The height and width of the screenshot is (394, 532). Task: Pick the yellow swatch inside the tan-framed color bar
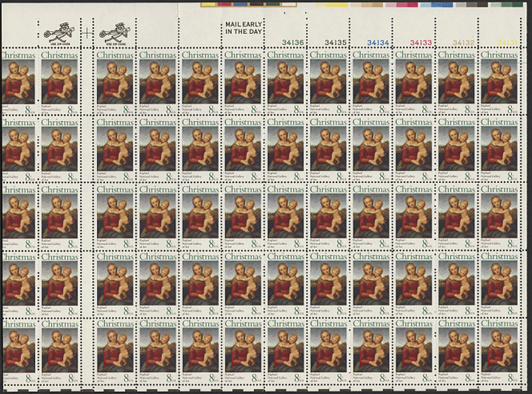(209, 5)
